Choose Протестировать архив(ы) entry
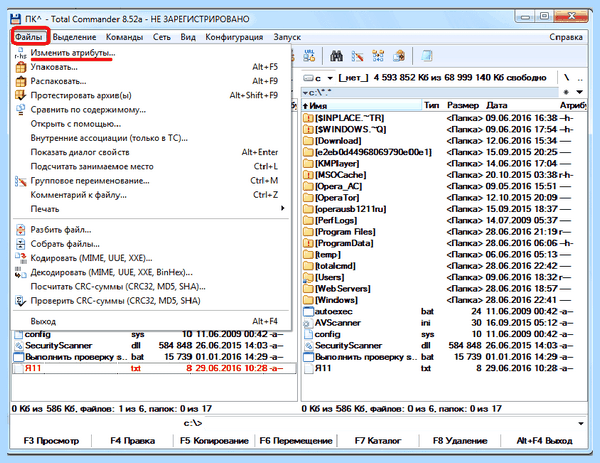600x463 pixels. 151,95
